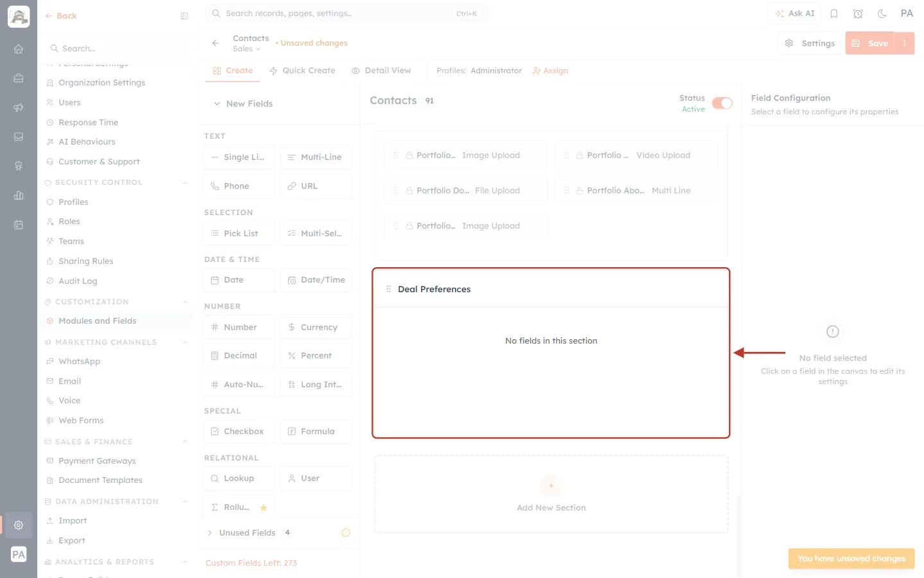Open the alarm clock reminders icon
This screenshot has height=578, width=924.
point(858,13)
